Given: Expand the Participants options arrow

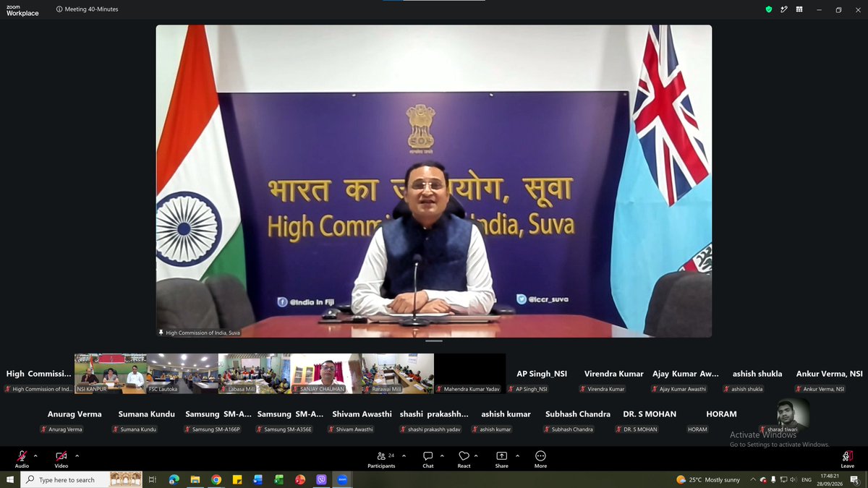Looking at the screenshot, I should coord(404,455).
